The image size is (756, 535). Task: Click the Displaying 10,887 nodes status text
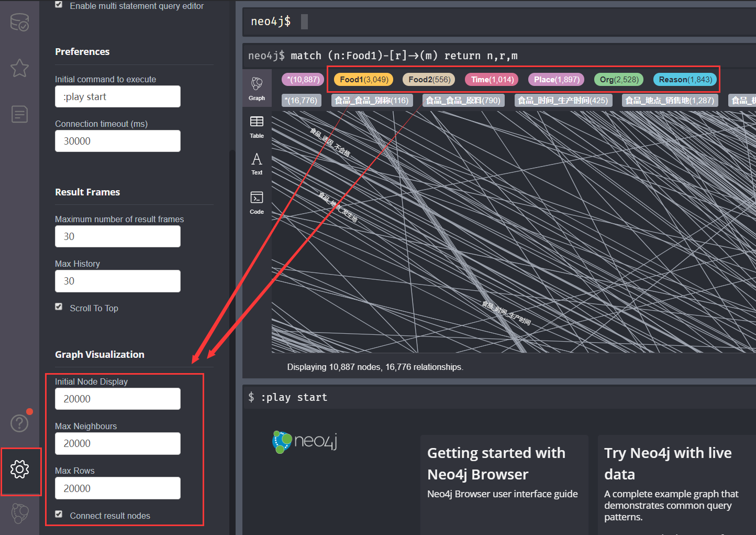pos(375,367)
